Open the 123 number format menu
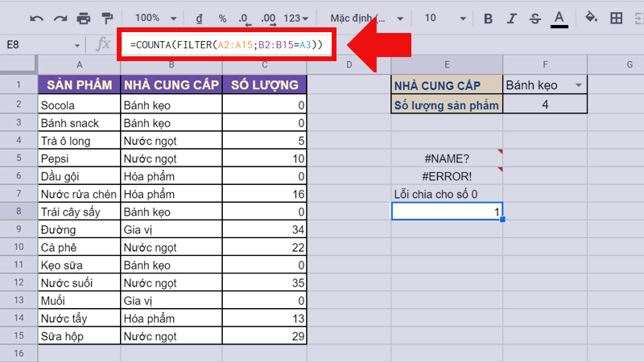644x362 pixels. [x=298, y=18]
